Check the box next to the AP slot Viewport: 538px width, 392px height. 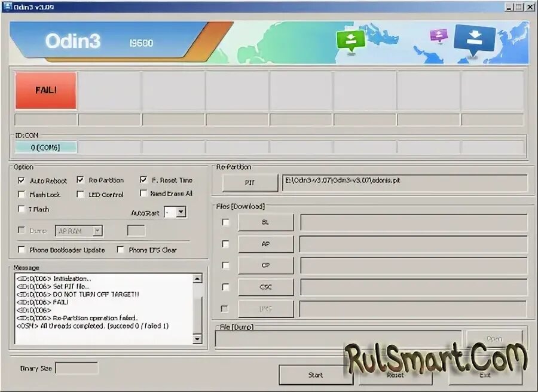tap(224, 243)
